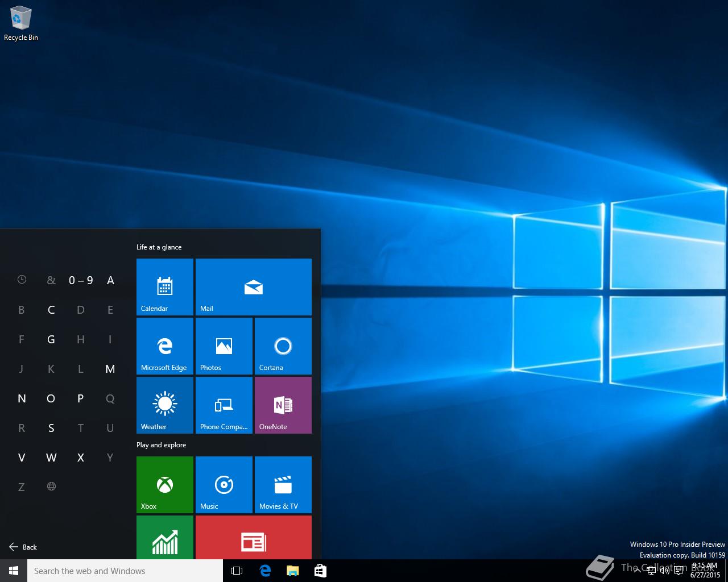728x582 pixels.
Task: Open Action Center notification icon
Action: (679, 571)
